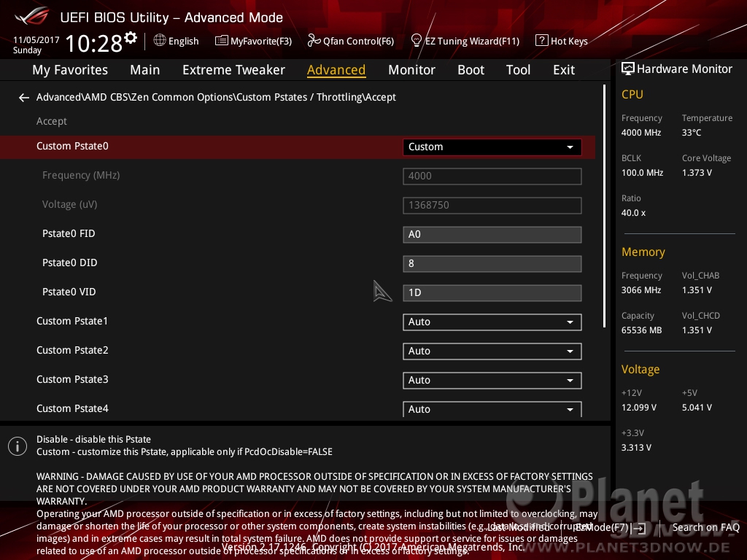Open the Custom Pstate3 dropdown
The width and height of the screenshot is (747, 560).
[492, 380]
